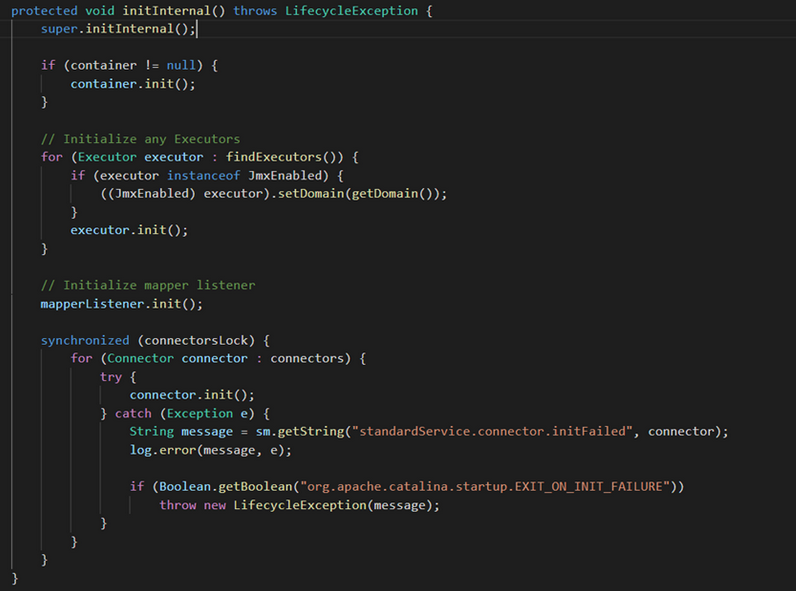Viewport: 796px width, 591px height.
Task: Click the 'log.error(message, e);' statement
Action: pyautogui.click(x=211, y=451)
